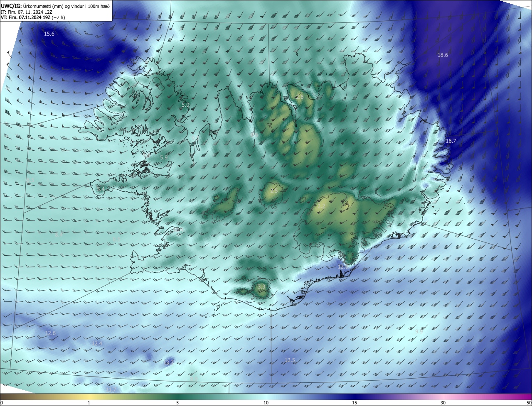The image size is (532, 406).
Task: Click the 30 tick on the color scale
Action: click(443, 403)
